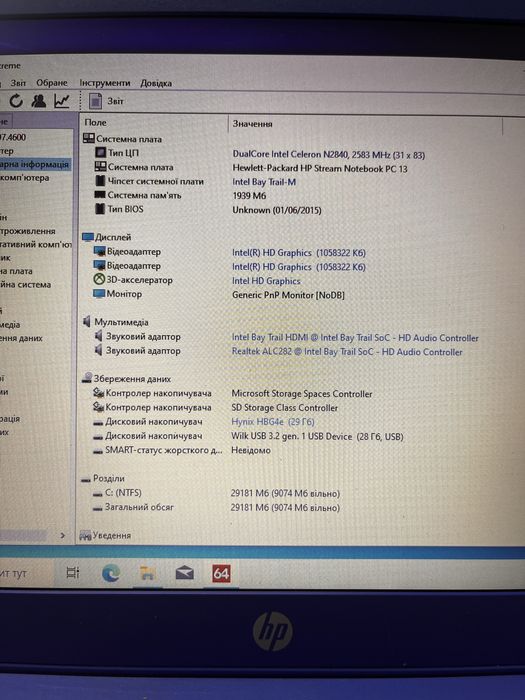Open Task View on the taskbar

click(x=73, y=573)
